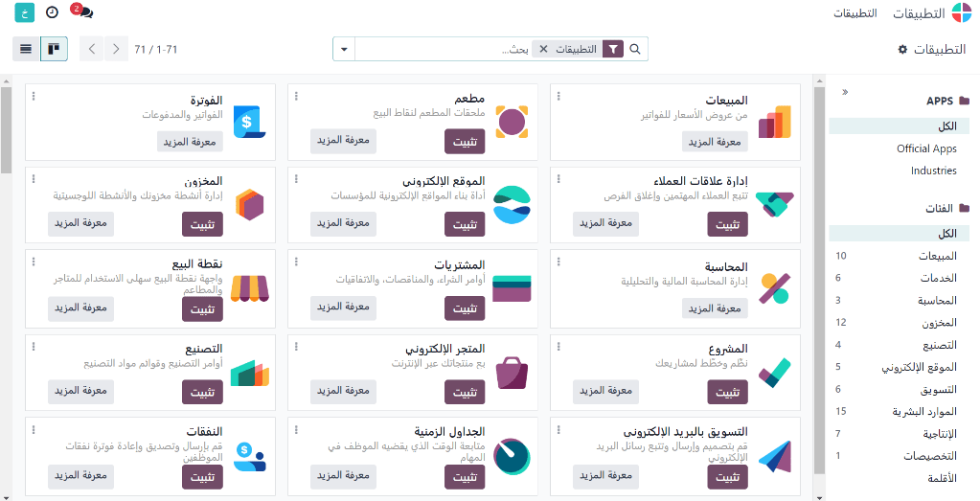The height and width of the screenshot is (501, 980).
Task: Remove the التطبيقات filter from search
Action: (543, 49)
